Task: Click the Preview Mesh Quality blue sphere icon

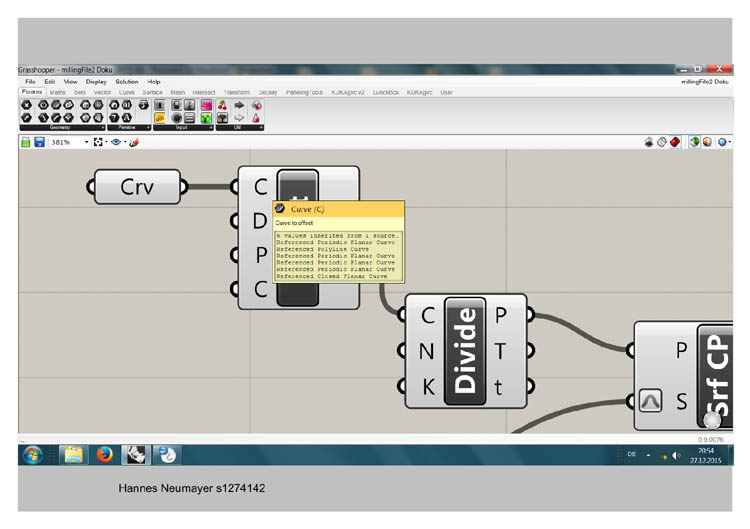Action: pyautogui.click(x=722, y=142)
